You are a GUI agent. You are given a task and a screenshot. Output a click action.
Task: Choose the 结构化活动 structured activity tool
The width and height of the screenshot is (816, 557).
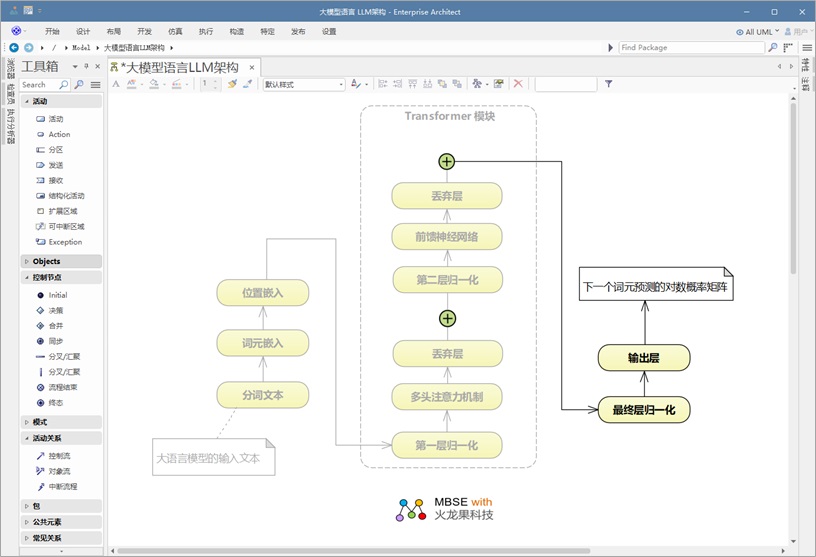tap(66, 196)
